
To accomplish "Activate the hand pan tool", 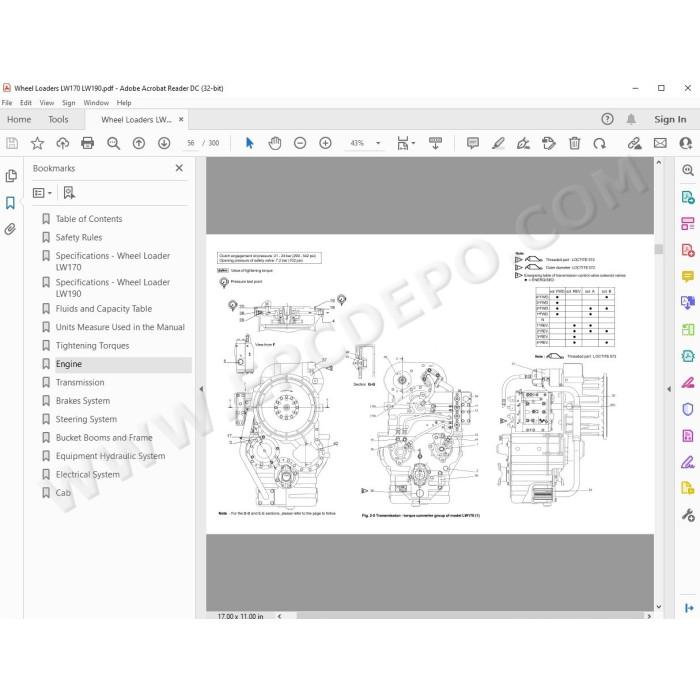I will (x=275, y=143).
